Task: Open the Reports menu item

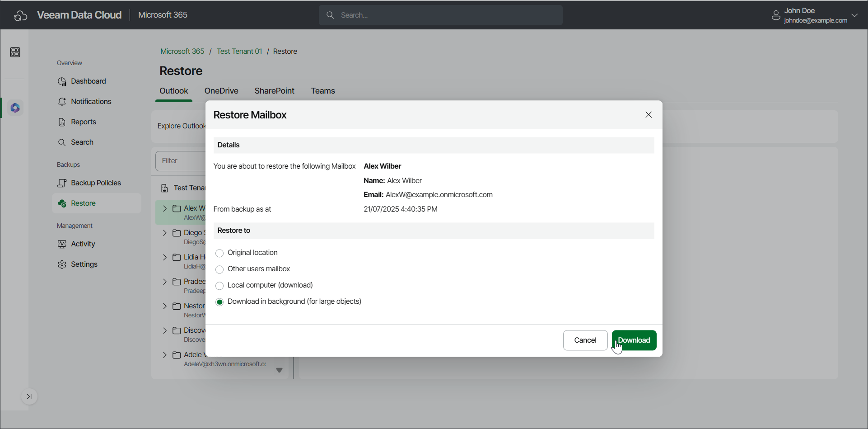Action: pyautogui.click(x=96, y=122)
